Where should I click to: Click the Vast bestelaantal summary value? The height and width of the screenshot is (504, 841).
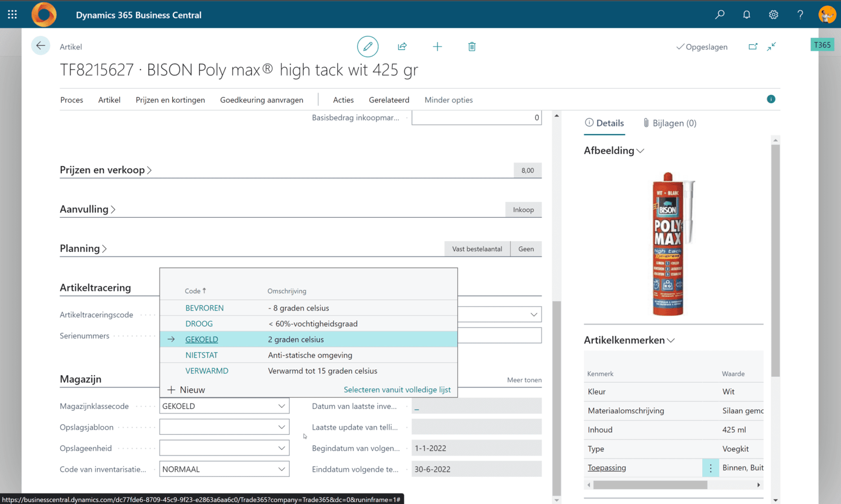(477, 249)
